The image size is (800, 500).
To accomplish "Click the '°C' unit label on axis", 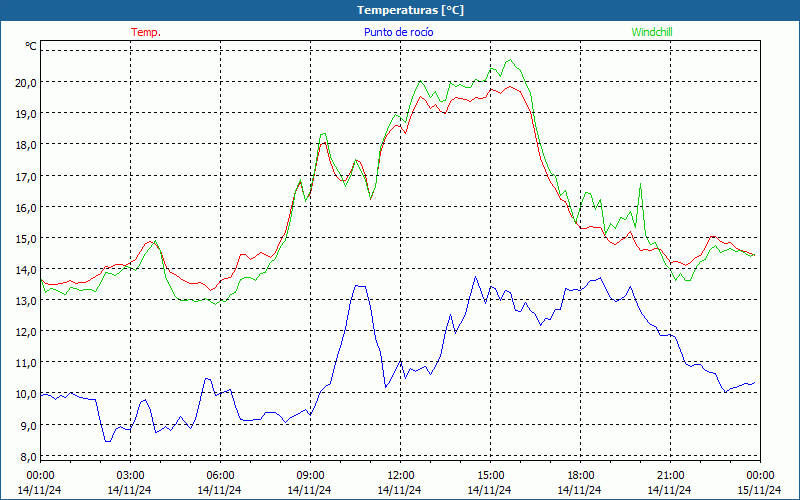I will (x=31, y=46).
